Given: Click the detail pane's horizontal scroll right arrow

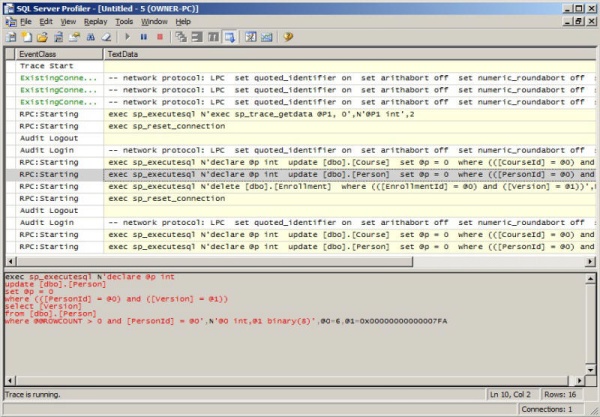Looking at the screenshot, I should (x=580, y=381).
